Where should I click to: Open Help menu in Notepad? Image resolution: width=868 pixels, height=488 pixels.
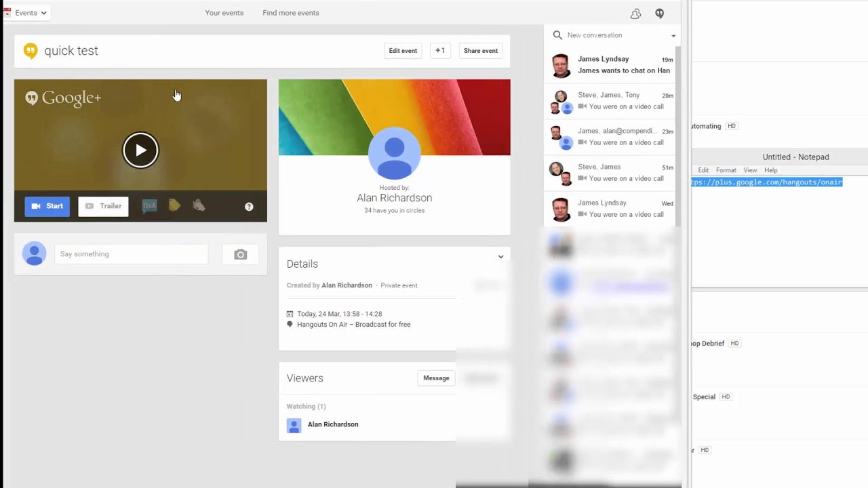click(770, 170)
